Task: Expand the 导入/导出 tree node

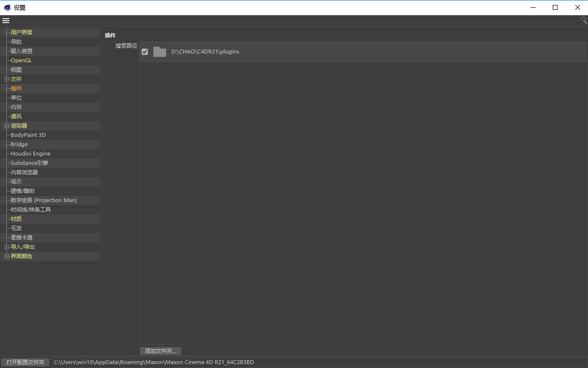Action: coord(6,247)
